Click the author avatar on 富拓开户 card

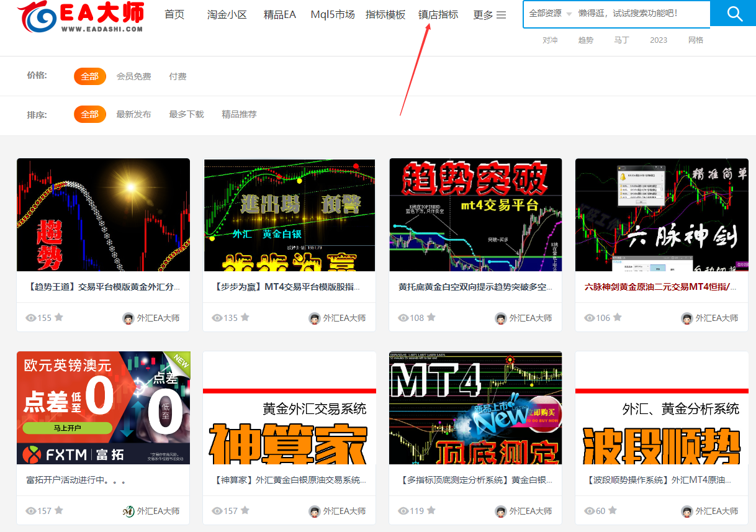[128, 511]
